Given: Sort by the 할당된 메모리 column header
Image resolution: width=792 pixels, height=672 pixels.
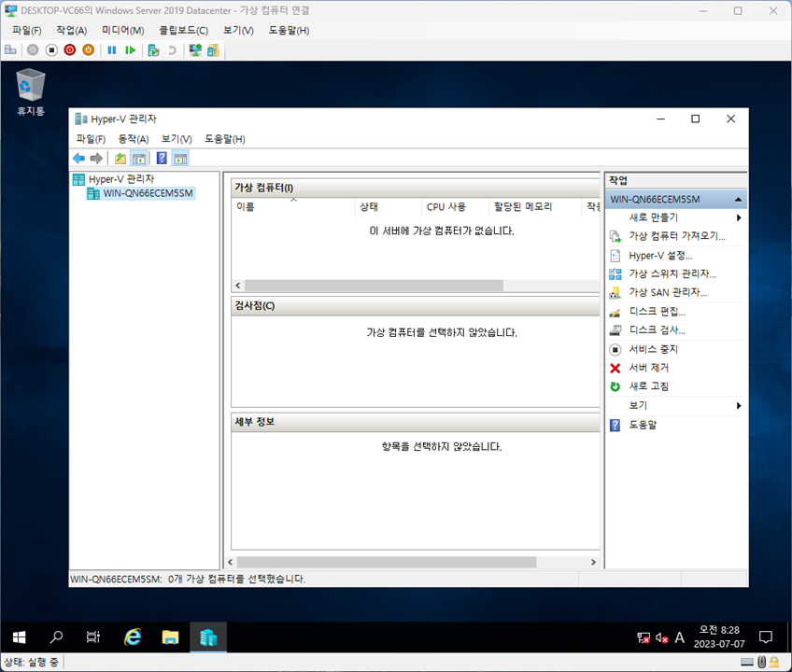Looking at the screenshot, I should pyautogui.click(x=535, y=206).
